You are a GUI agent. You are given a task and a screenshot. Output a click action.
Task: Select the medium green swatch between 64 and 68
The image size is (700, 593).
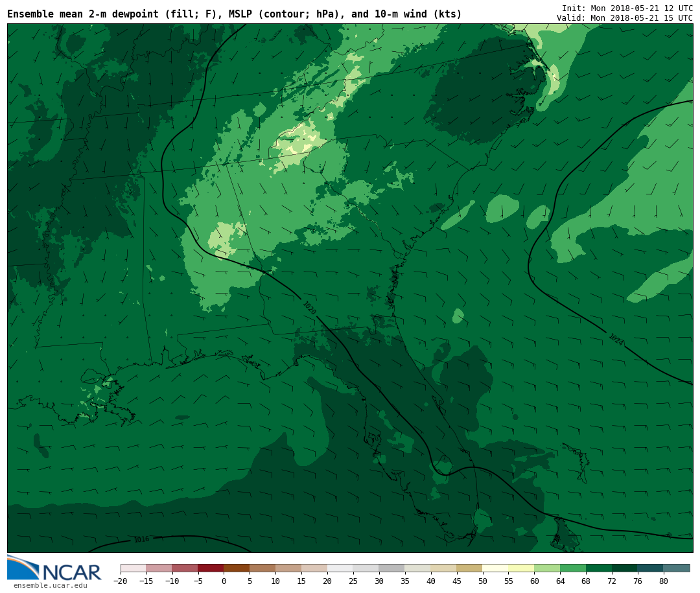tap(573, 568)
